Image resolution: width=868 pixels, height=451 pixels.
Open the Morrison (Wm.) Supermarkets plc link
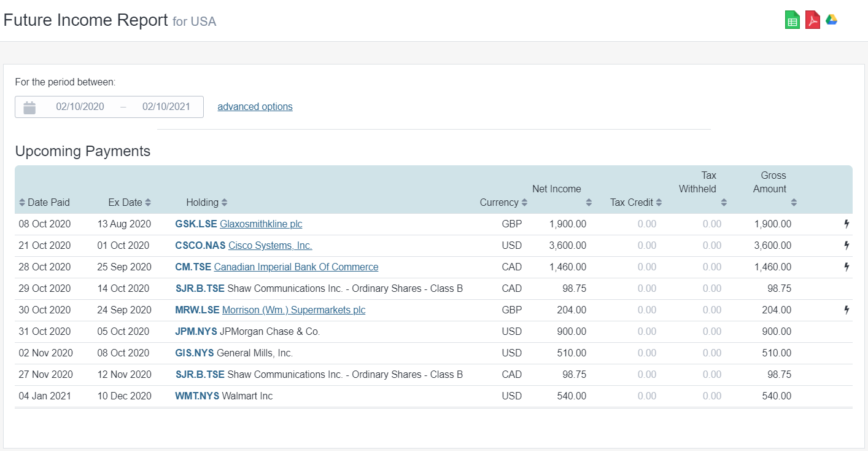[x=293, y=310]
